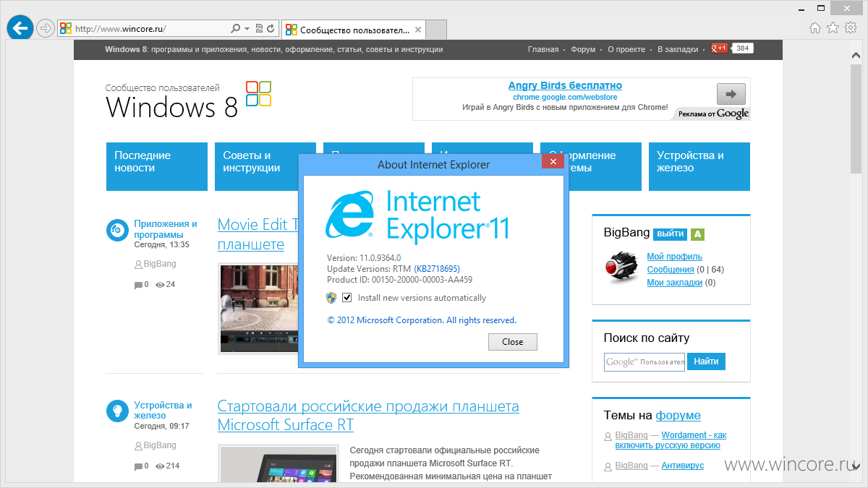This screenshot has width=868, height=488.
Task: Open О проекте in top site menu
Action: tap(626, 49)
